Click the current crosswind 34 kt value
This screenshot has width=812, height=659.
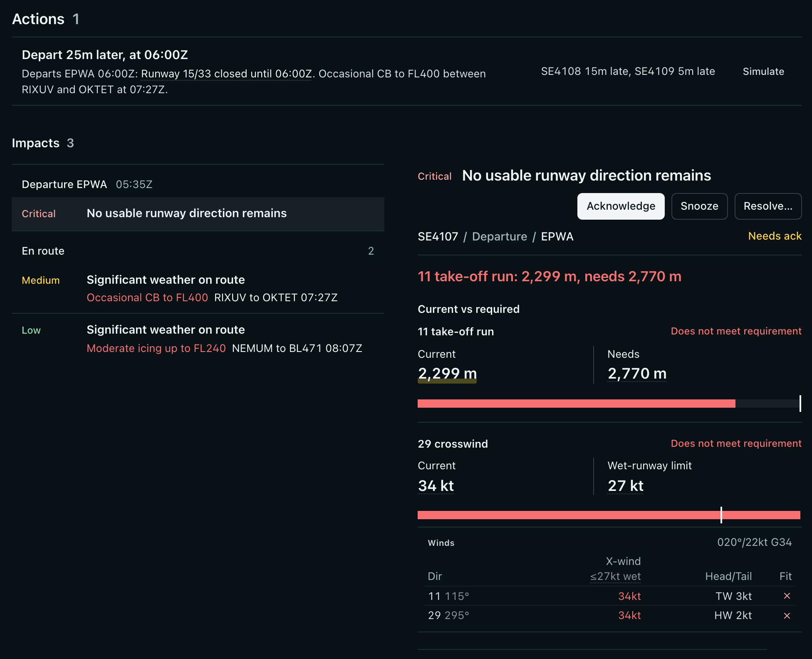click(436, 486)
